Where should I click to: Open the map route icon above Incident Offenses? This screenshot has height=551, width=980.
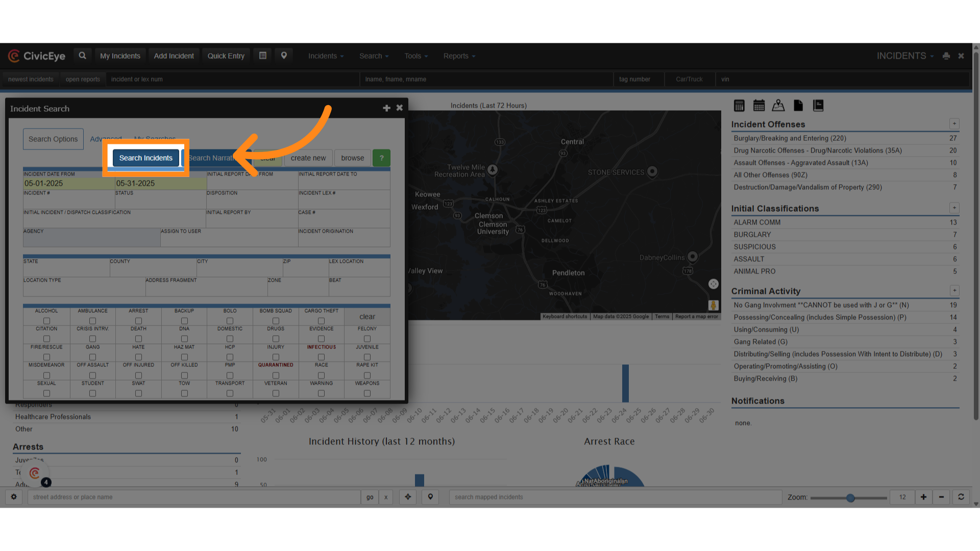click(778, 106)
